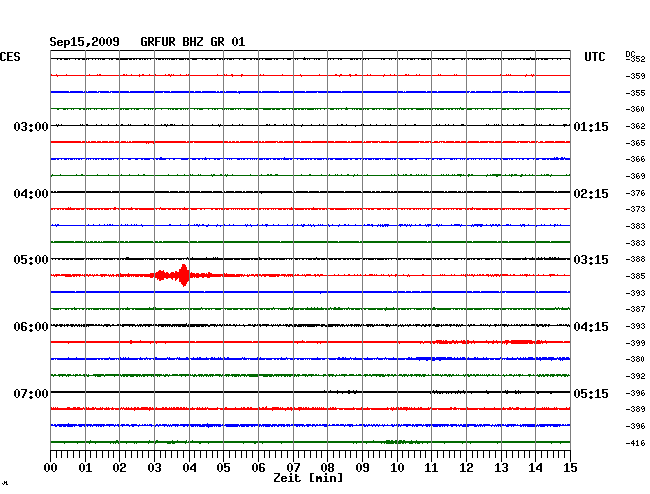
Task: Click the DC offset value -355
Action: [635, 93]
